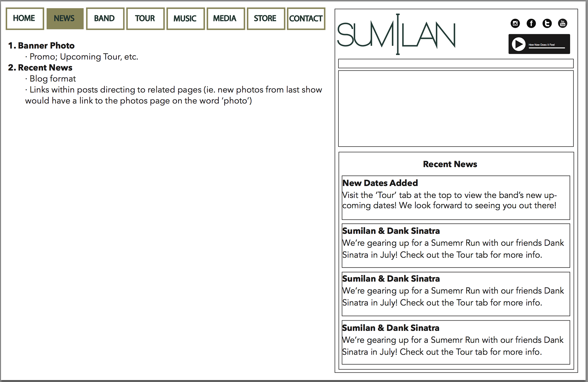
Task: Open the New Dates Added post
Action: click(x=380, y=183)
